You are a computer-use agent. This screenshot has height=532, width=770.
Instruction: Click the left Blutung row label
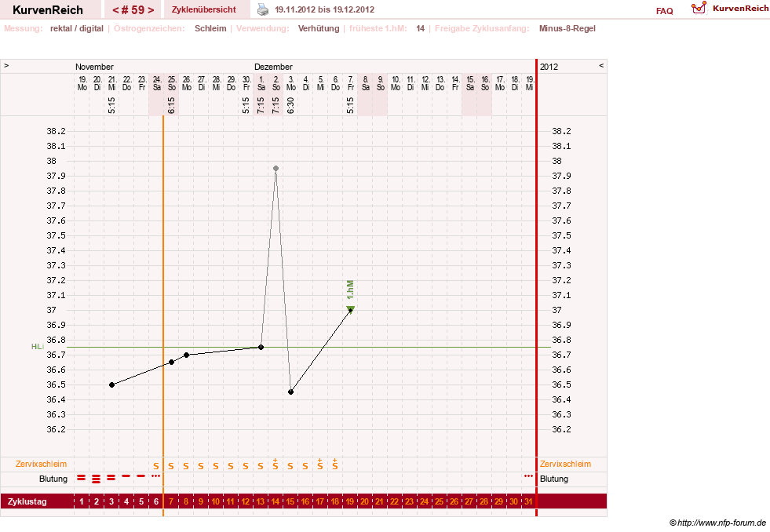pos(53,479)
